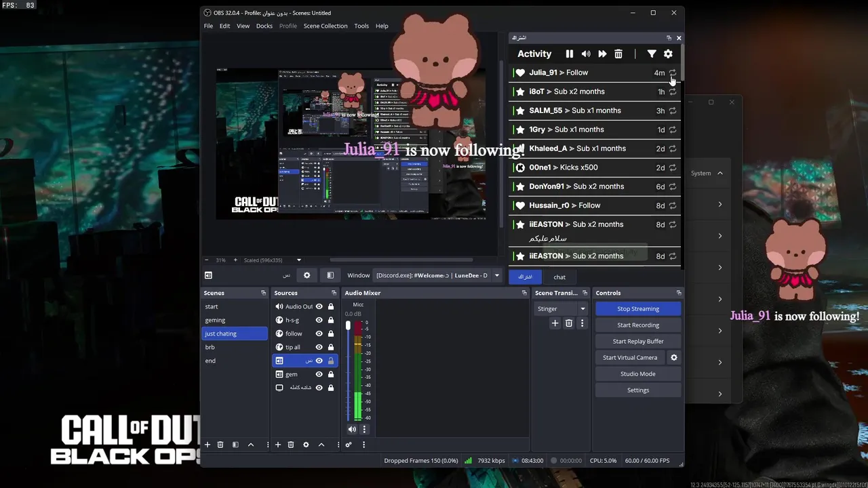868x488 pixels.
Task: Enable Studio Mode
Action: 638,373
